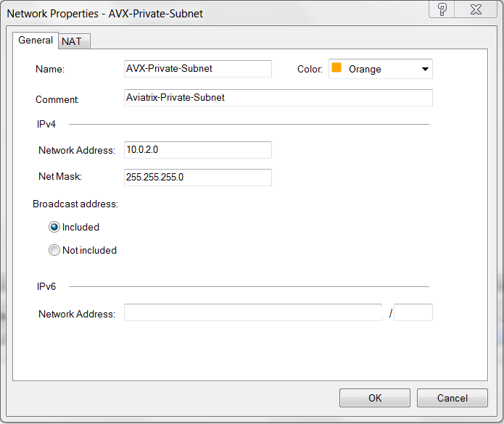Select the Included broadcast radio button
Screen dimensions: 504x424
tap(54, 227)
